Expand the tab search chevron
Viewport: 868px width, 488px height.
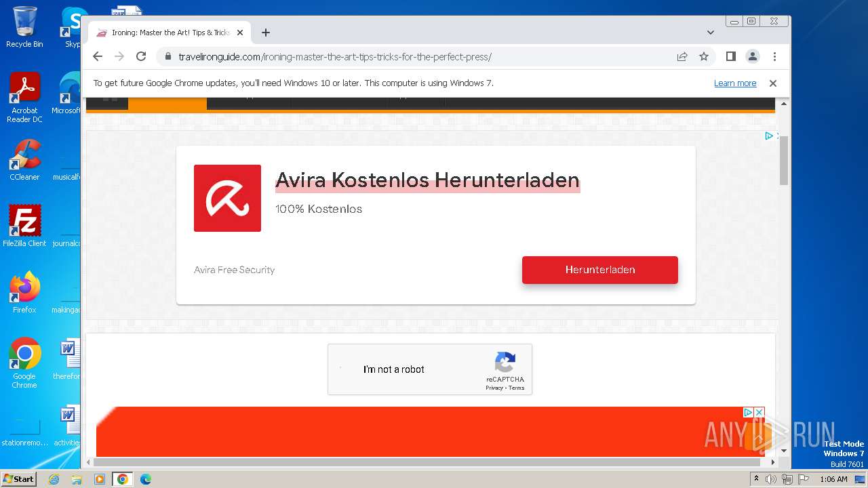pyautogui.click(x=710, y=33)
